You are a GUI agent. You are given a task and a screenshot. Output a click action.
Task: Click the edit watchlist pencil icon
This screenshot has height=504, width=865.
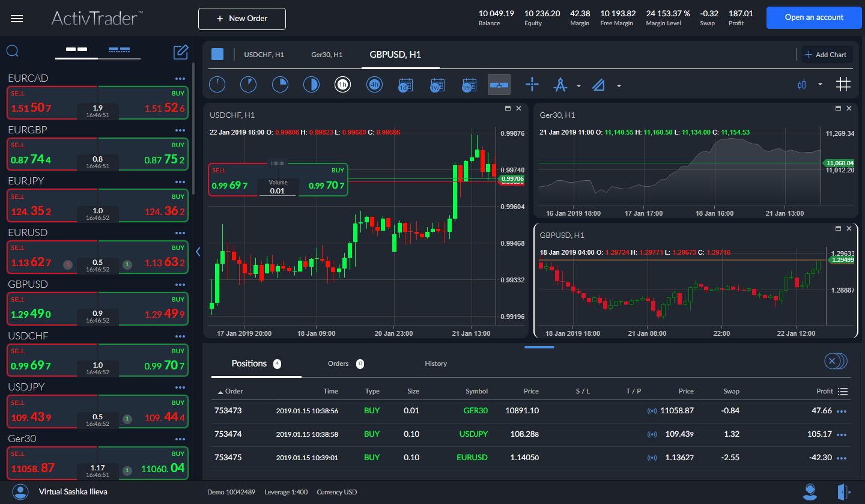(x=181, y=52)
